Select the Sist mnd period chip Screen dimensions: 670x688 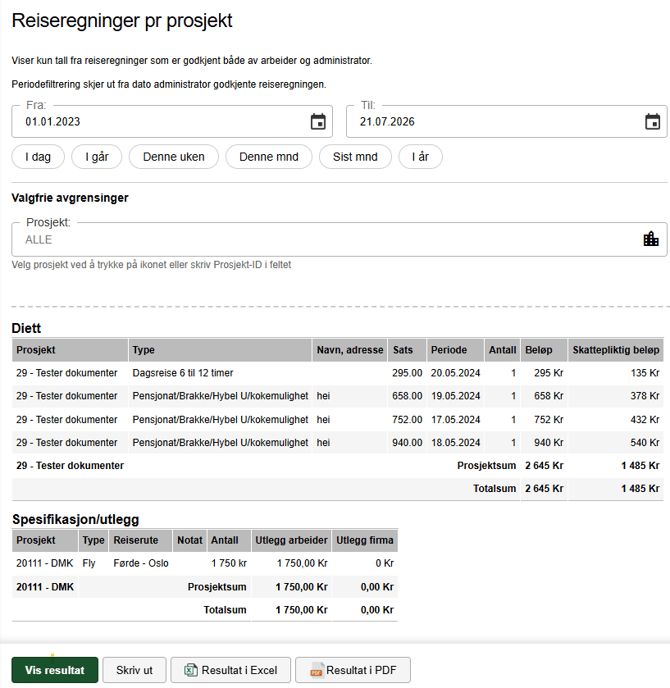tap(355, 157)
